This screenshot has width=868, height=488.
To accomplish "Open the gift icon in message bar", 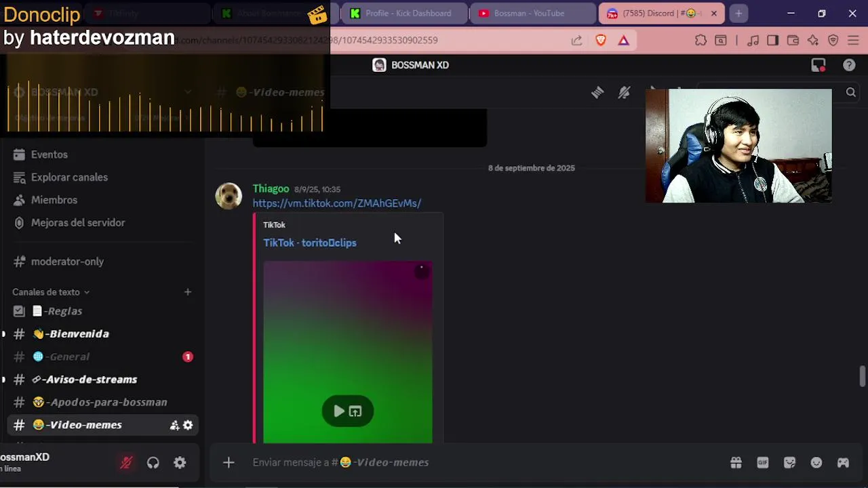I will click(x=736, y=462).
